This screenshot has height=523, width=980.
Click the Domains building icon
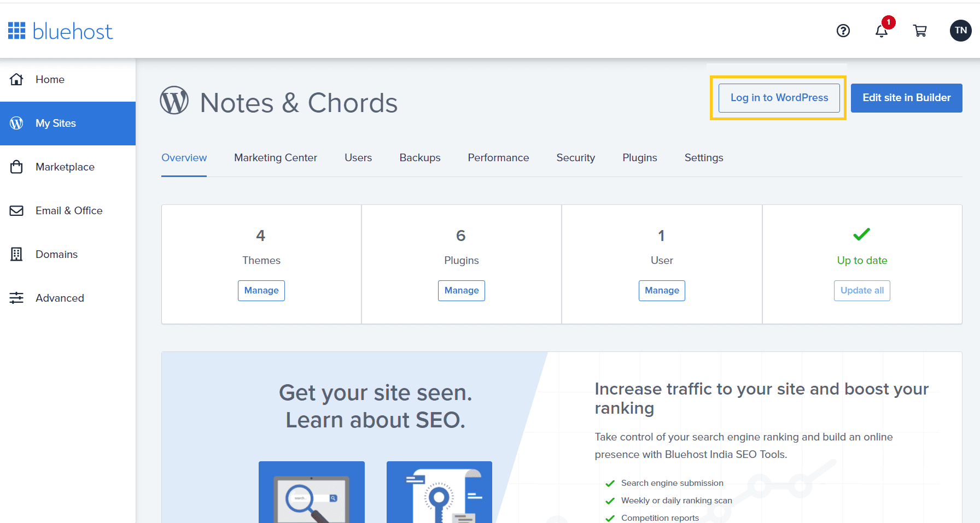point(16,254)
